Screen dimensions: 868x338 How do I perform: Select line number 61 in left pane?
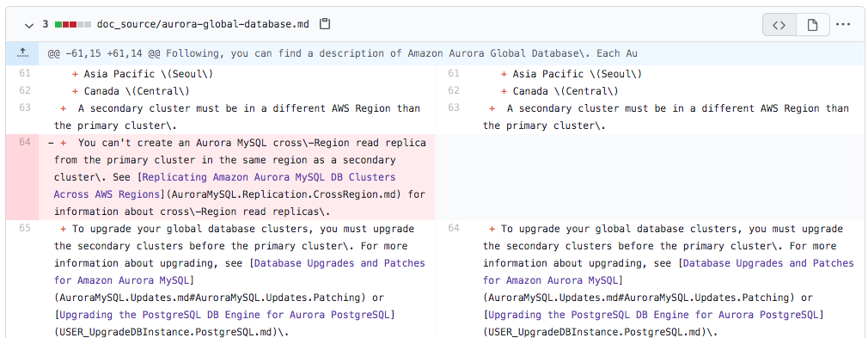24,74
